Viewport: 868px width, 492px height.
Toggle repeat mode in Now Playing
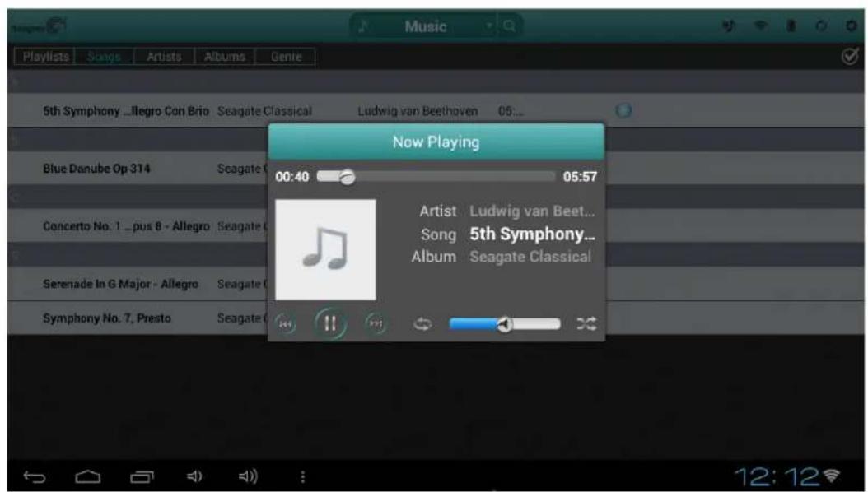pos(422,324)
